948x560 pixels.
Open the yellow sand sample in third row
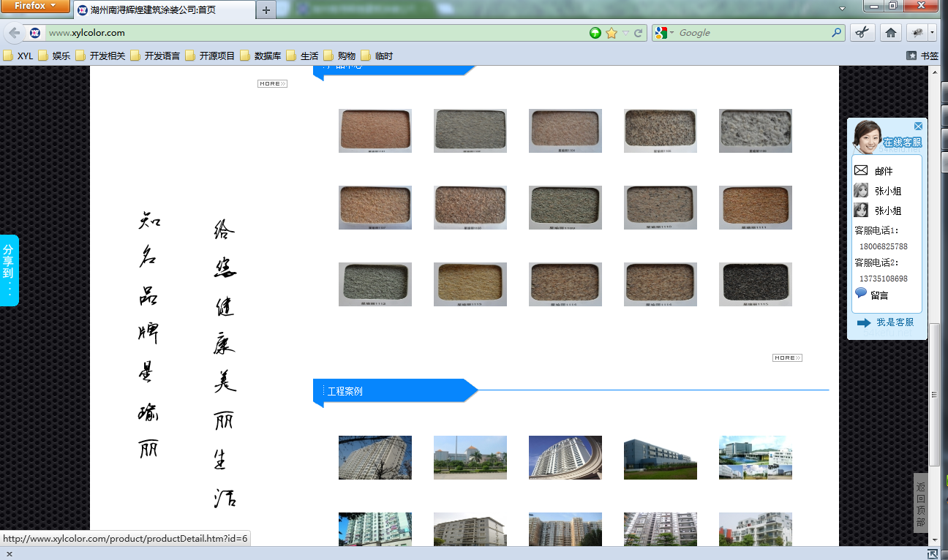point(470,284)
